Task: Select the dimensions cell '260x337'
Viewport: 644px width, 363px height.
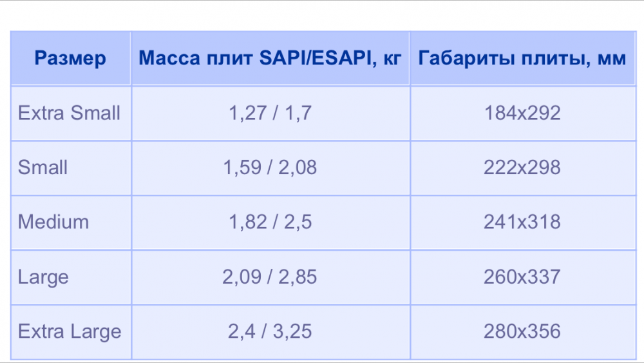Action: point(522,277)
